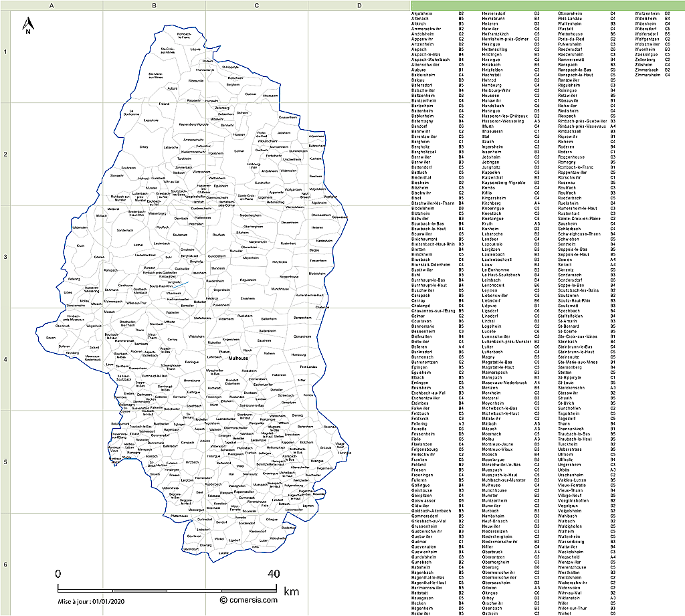The height and width of the screenshot is (616, 685).
Task: Click the Aubure label on the map
Action: tap(173, 88)
